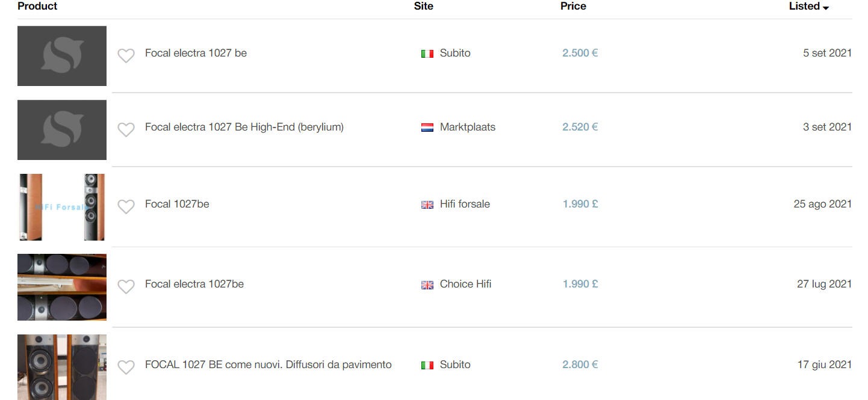Click the Hifi forsale site name
Screen dimensions: 868x400
[464, 204]
